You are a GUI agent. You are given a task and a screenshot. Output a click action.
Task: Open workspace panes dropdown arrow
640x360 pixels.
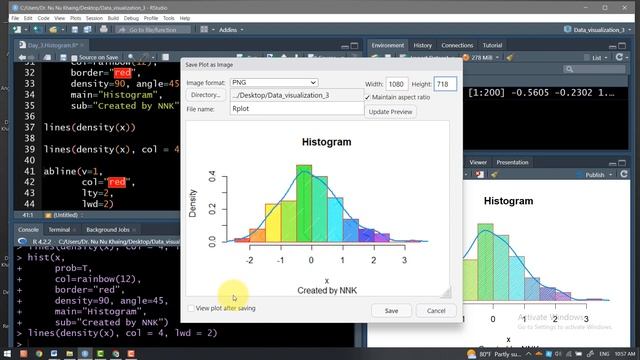point(212,30)
